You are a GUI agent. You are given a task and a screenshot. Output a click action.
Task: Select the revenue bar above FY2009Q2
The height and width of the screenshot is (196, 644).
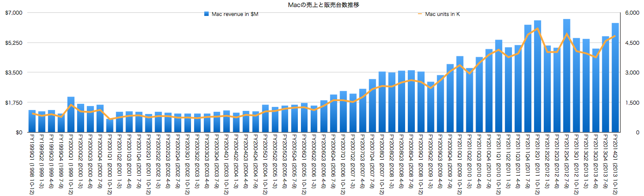[x=431, y=107]
